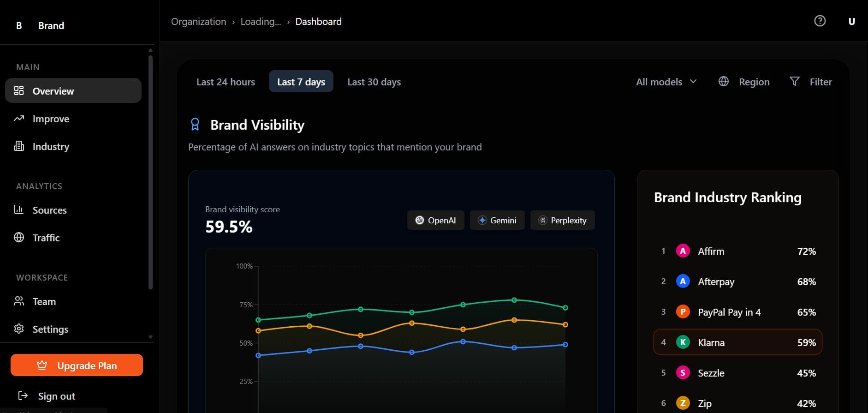Image resolution: width=868 pixels, height=413 pixels.
Task: Click the Upgrade Plan button
Action: (x=77, y=365)
